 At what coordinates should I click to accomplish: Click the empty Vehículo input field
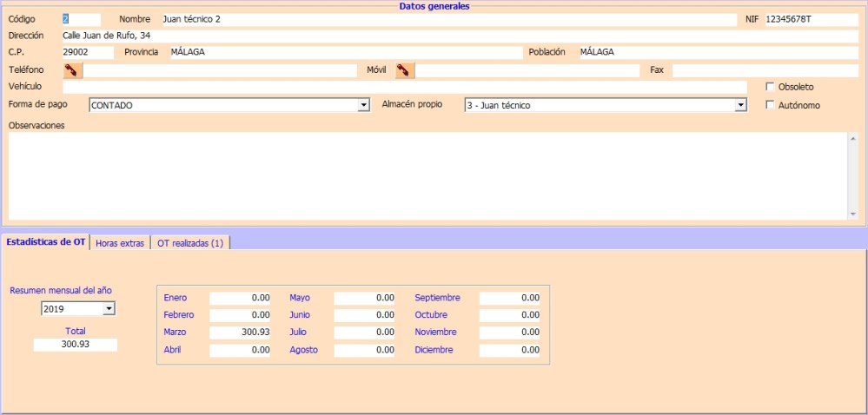tap(404, 87)
